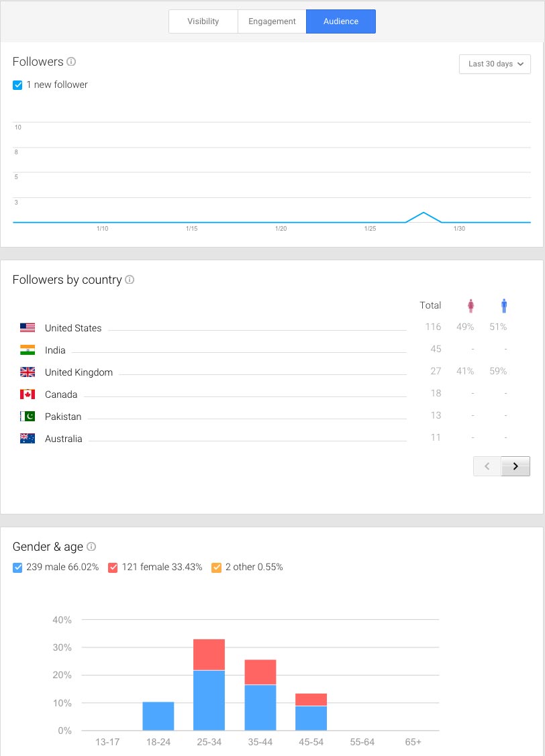Open the Followers info tooltip icon
Viewport: 545px width, 756px height.
pos(72,61)
